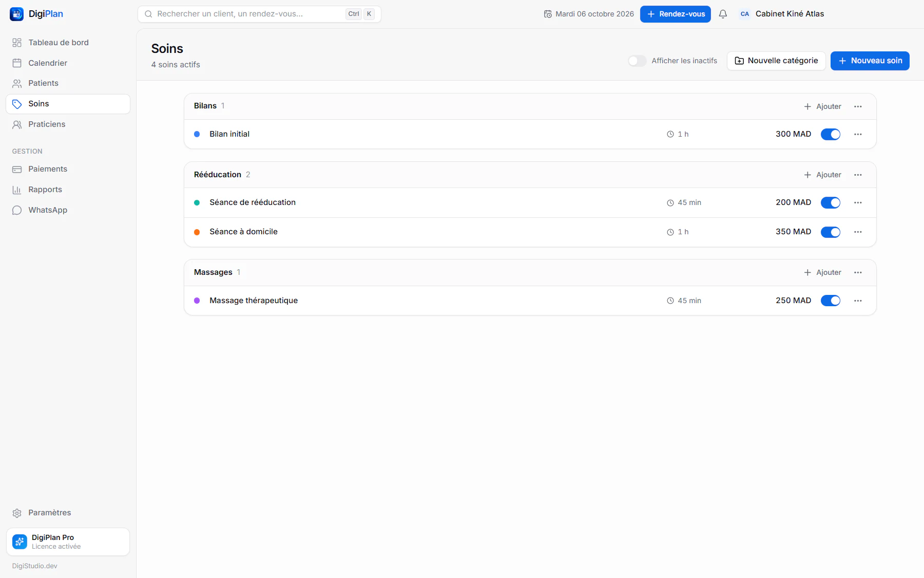
Task: Open more options for Massage thérapeutique
Action: [858, 301]
